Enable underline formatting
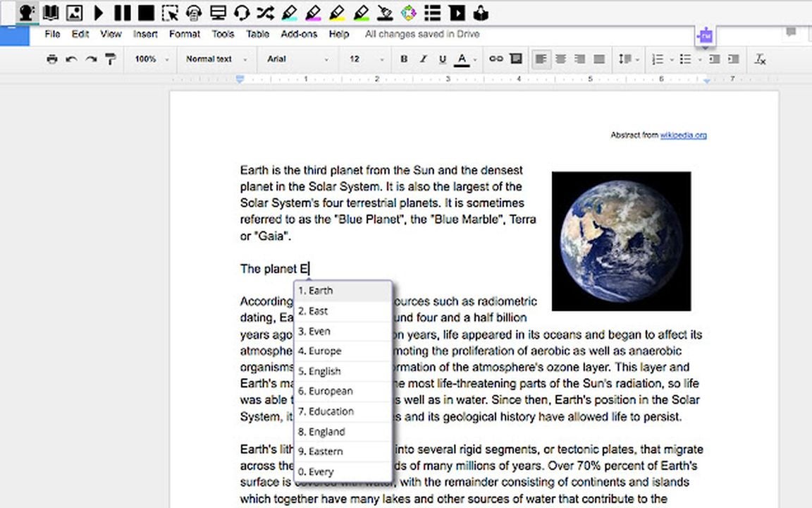Screen dimensions: 812x508 tap(441, 59)
